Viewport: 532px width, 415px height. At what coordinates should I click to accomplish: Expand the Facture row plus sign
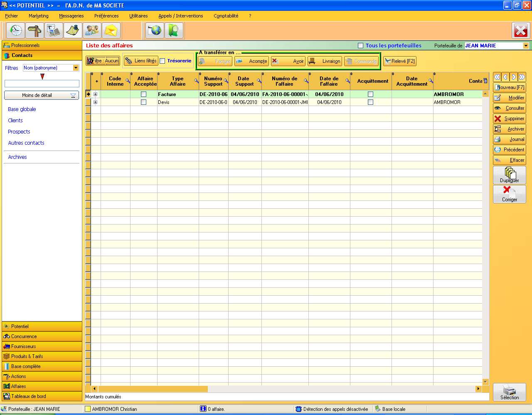coord(96,94)
